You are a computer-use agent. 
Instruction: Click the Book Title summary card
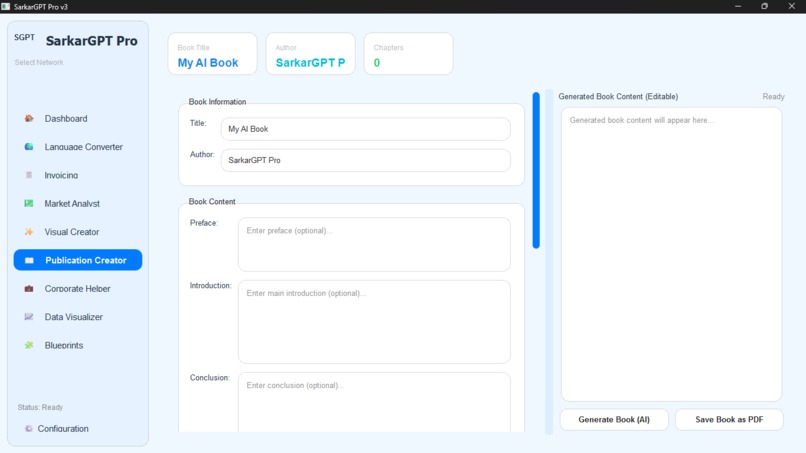tap(212, 54)
